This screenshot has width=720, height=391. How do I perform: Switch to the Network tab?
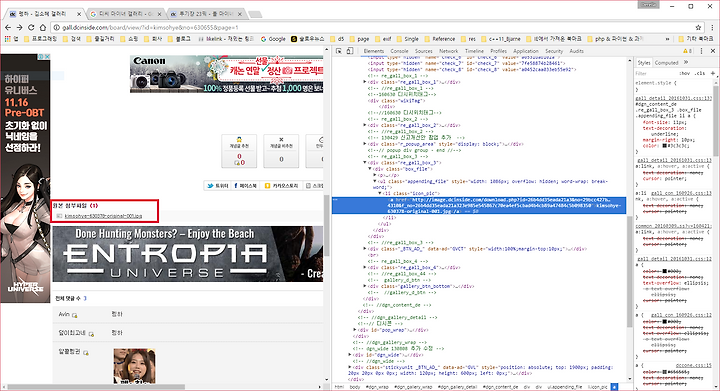pyautogui.click(x=448, y=51)
